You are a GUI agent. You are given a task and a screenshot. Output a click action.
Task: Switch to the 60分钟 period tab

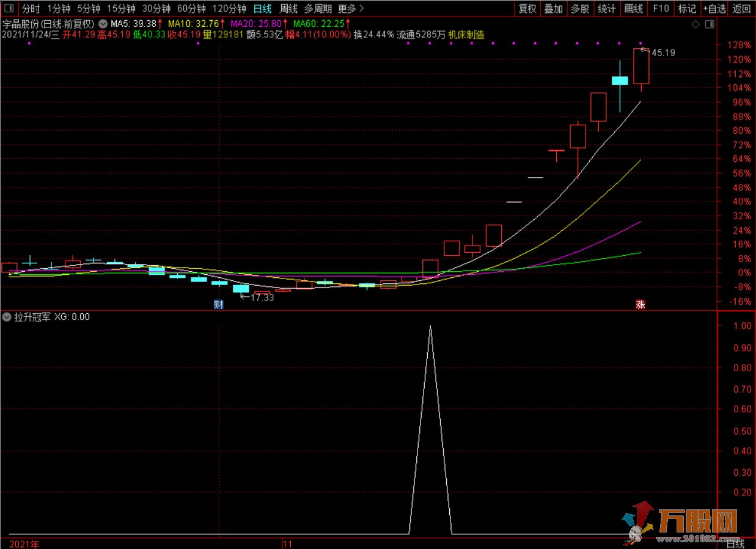coord(191,9)
